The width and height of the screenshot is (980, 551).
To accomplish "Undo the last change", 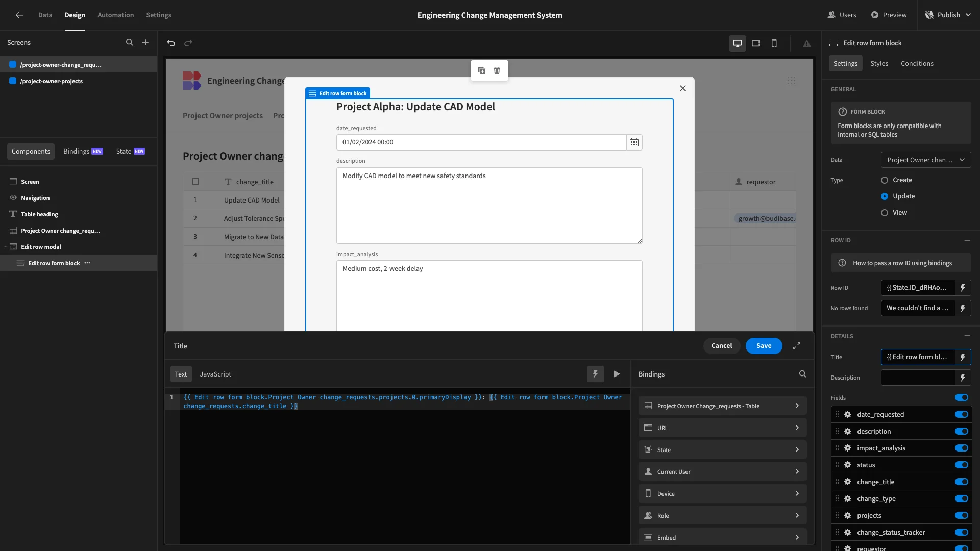I will click(x=171, y=43).
